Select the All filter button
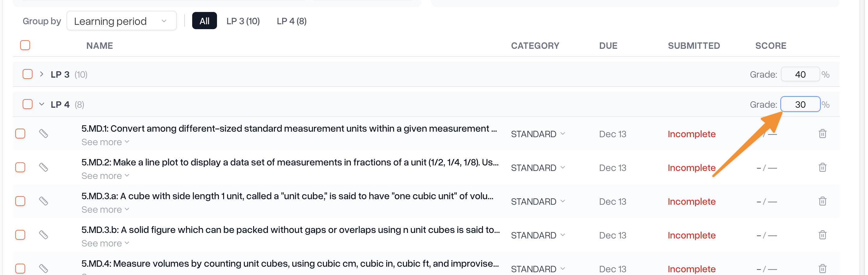The height and width of the screenshot is (275, 868). [204, 21]
